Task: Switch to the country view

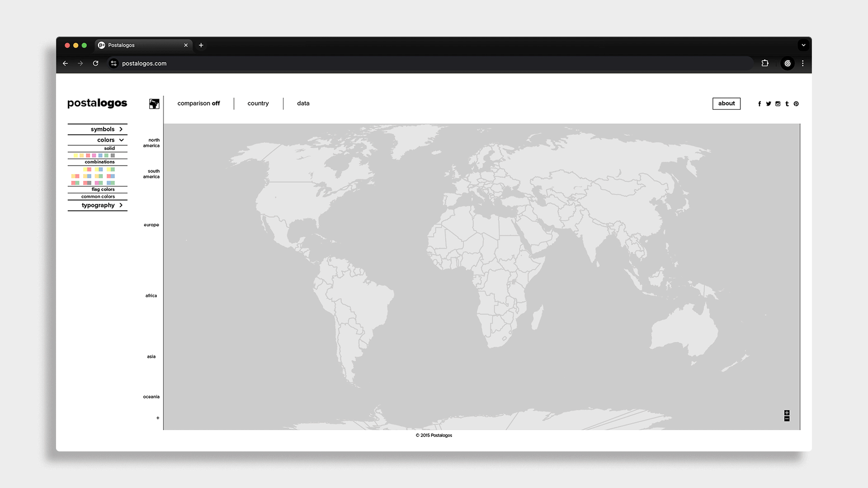Action: pyautogui.click(x=258, y=103)
